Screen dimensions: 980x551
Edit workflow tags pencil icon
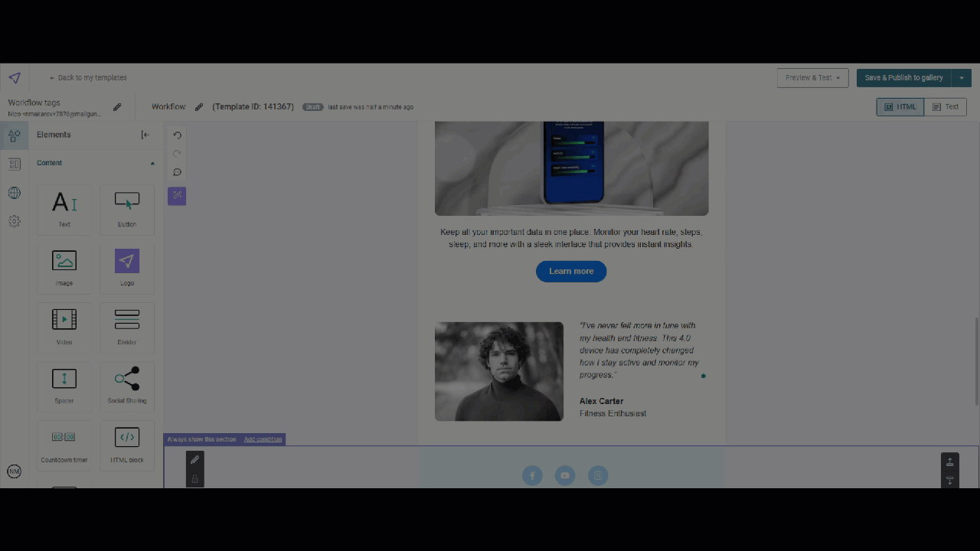click(117, 107)
